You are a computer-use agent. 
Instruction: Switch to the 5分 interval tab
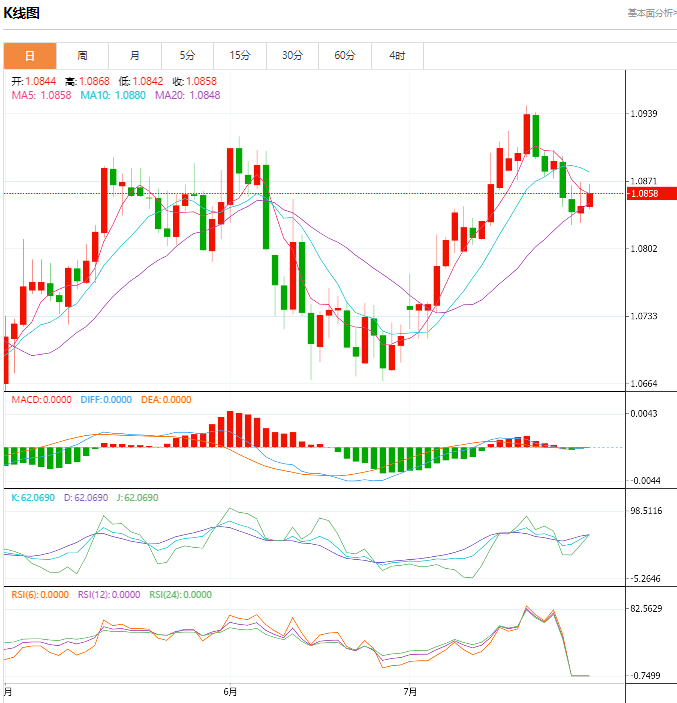[x=187, y=56]
